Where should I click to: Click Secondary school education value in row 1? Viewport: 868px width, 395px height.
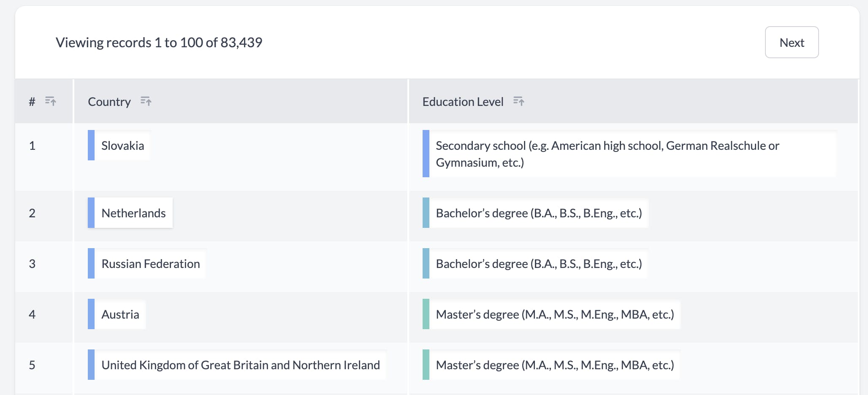[x=607, y=154]
